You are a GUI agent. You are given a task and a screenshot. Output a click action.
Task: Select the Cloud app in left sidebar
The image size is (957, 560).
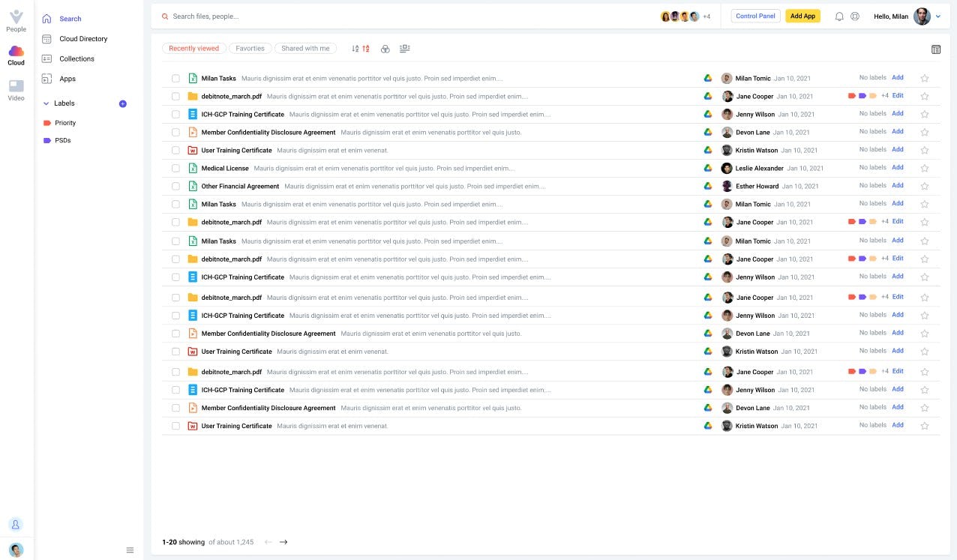(16, 52)
